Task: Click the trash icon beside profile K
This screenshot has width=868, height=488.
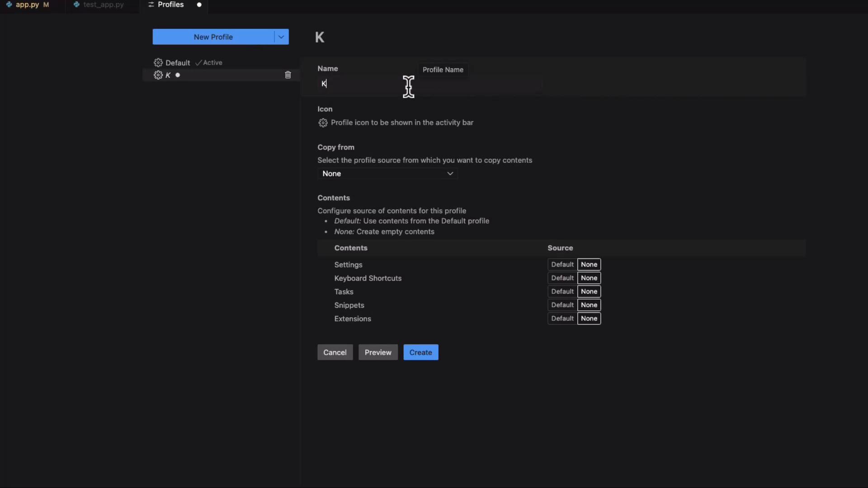Action: pyautogui.click(x=288, y=75)
